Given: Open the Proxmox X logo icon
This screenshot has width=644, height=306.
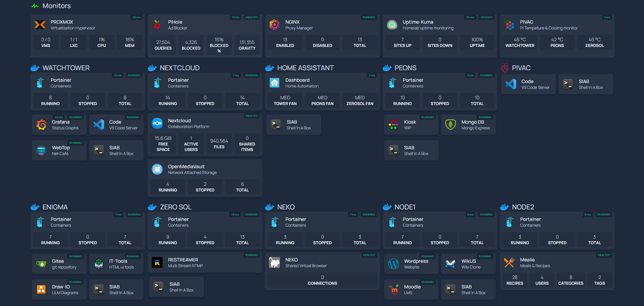Looking at the screenshot, I should coord(40,25).
